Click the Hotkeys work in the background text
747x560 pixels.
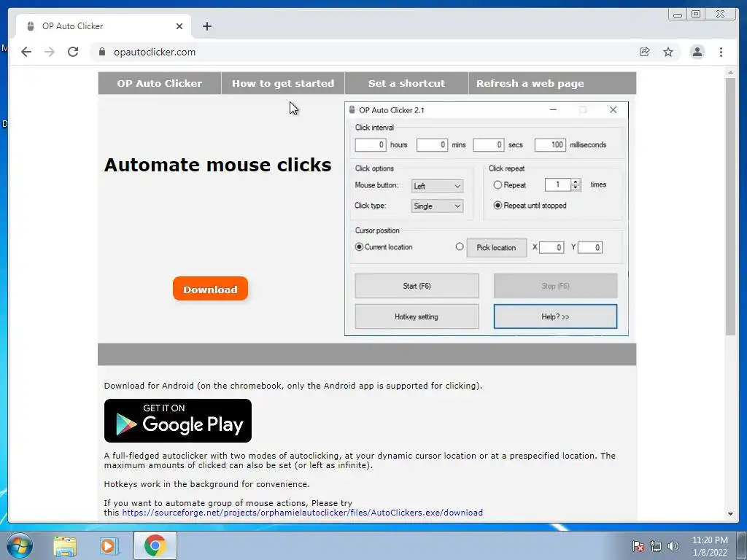tap(206, 484)
